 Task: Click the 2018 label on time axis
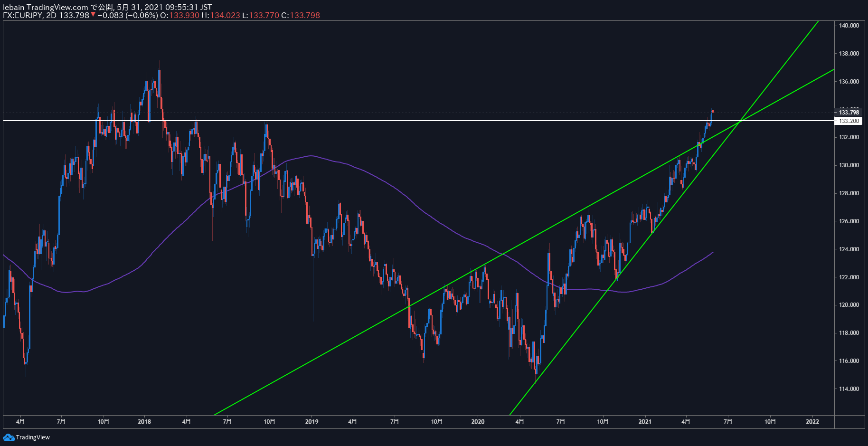click(144, 422)
